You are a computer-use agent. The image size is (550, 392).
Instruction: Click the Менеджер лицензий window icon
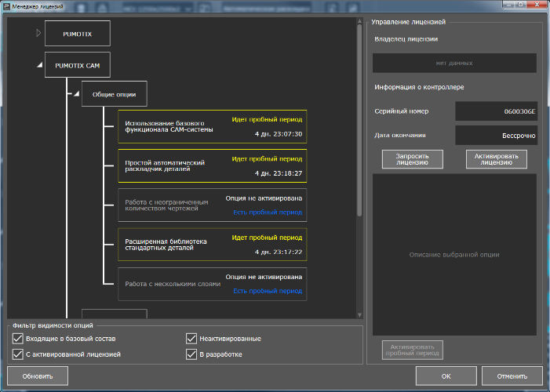tap(6, 6)
